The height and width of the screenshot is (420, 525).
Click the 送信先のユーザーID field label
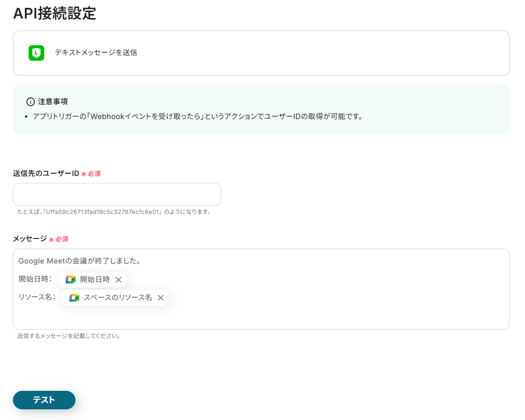pyautogui.click(x=46, y=174)
